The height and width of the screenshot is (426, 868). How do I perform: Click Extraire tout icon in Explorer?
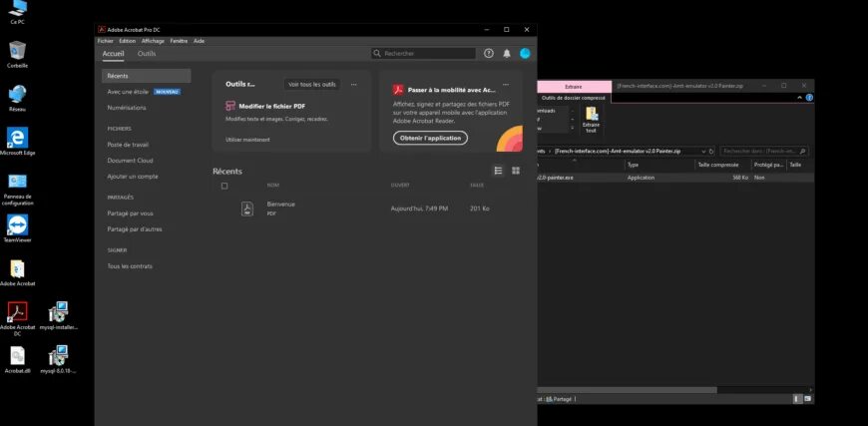pyautogui.click(x=592, y=120)
